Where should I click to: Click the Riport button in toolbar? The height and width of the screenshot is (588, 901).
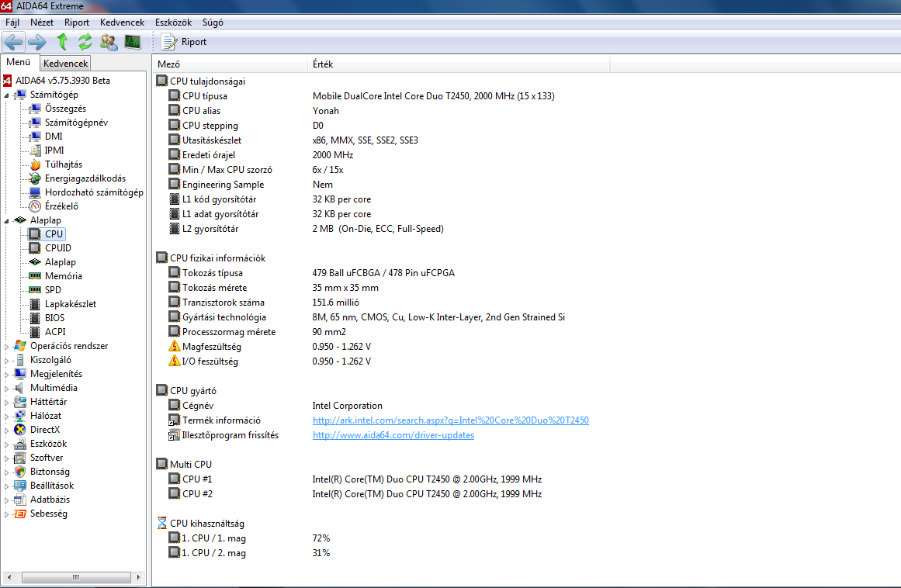pos(184,42)
